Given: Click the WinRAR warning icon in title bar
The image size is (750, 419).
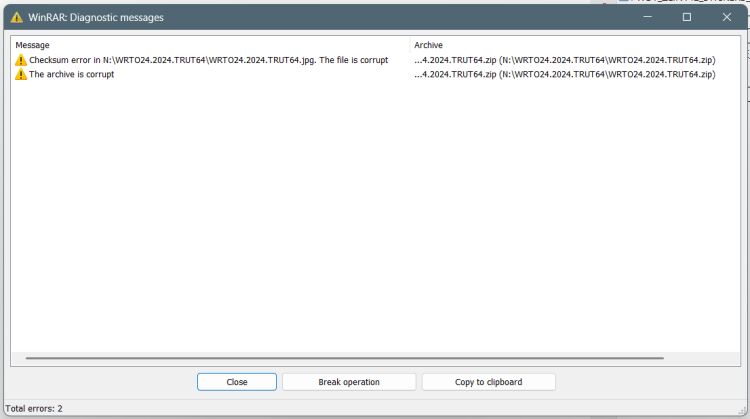Looking at the screenshot, I should [17, 17].
